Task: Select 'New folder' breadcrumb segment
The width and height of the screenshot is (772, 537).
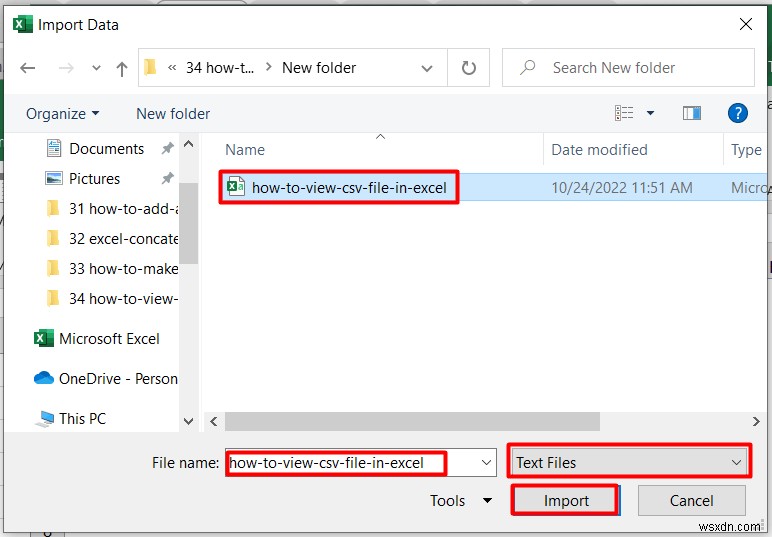Action: click(x=319, y=67)
